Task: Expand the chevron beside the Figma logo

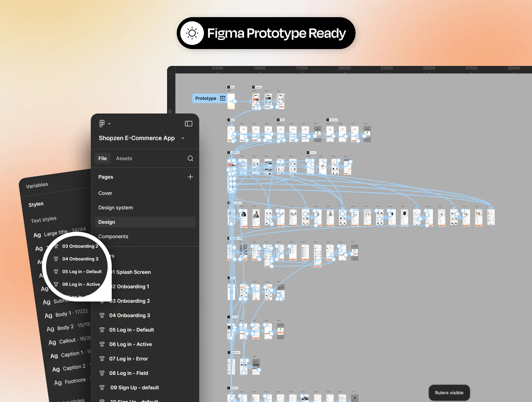Action: (109, 124)
